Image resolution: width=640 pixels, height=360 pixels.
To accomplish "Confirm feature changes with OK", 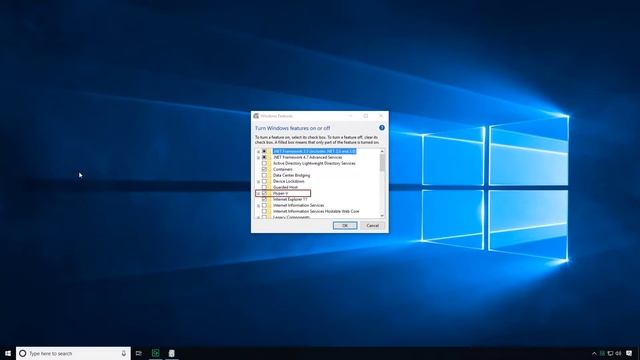I will tap(345, 225).
